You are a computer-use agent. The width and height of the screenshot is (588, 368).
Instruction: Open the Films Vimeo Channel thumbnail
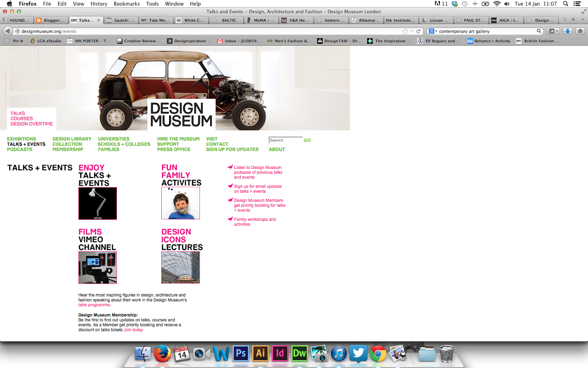(97, 268)
